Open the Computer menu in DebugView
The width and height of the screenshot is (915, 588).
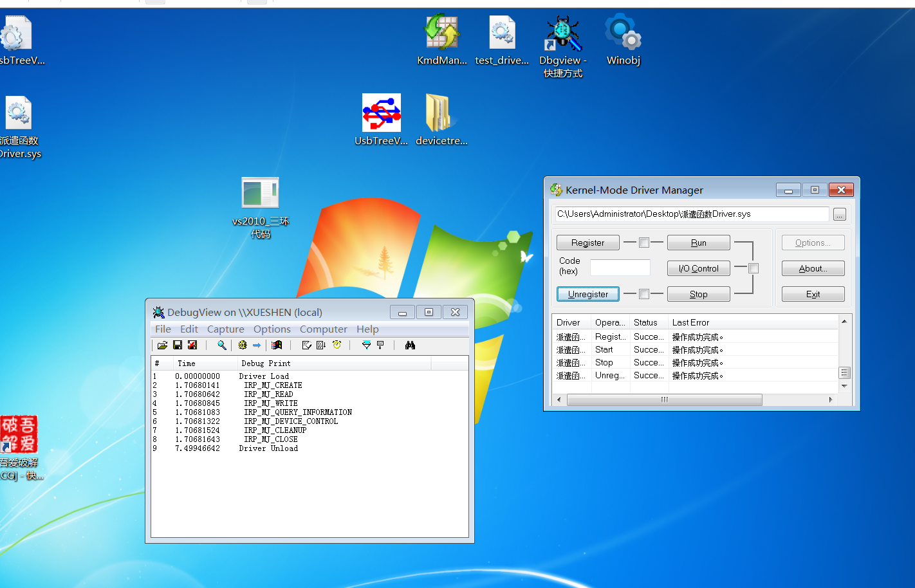[324, 329]
